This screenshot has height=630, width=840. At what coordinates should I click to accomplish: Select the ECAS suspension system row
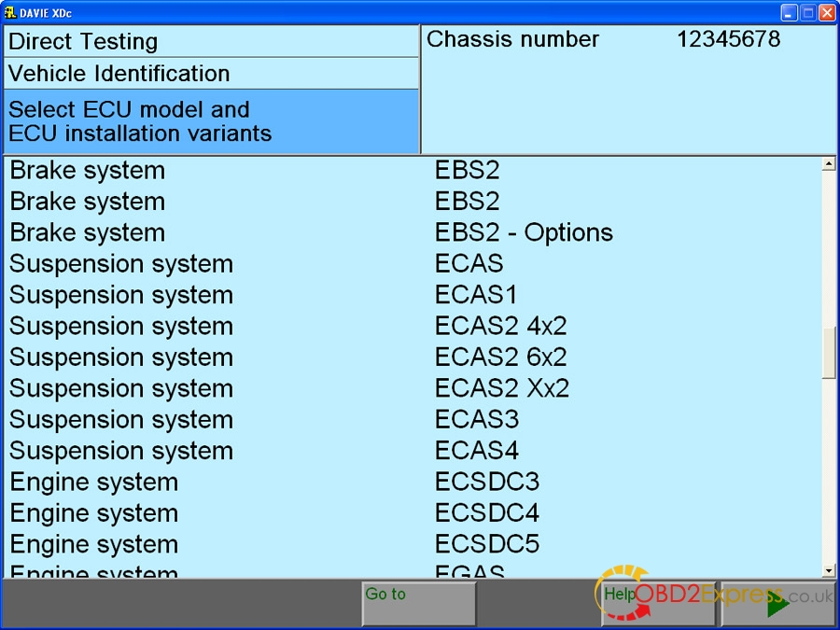tap(413, 263)
